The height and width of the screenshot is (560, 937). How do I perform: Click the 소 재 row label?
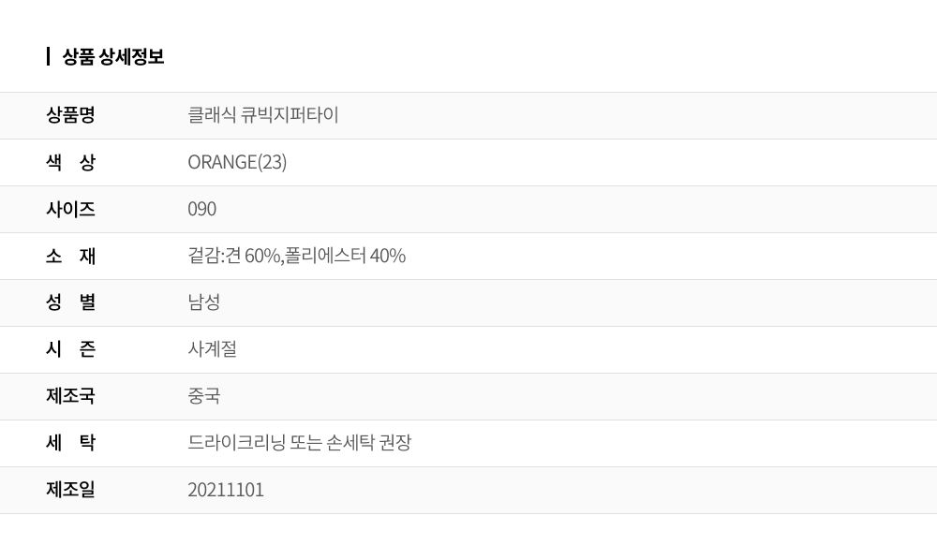[71, 256]
